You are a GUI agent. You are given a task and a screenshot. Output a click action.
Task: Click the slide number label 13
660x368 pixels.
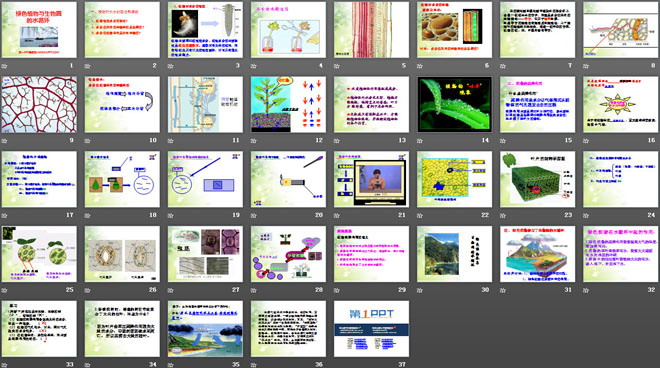(x=402, y=140)
